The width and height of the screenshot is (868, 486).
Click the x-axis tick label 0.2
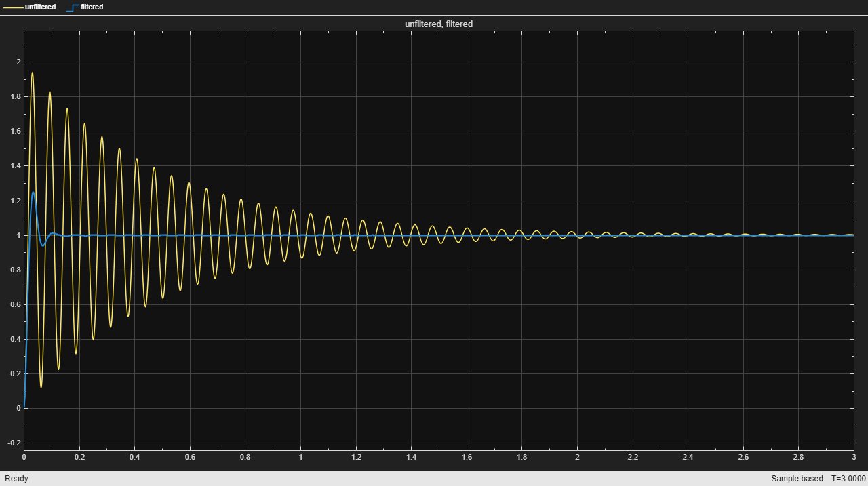pos(79,458)
